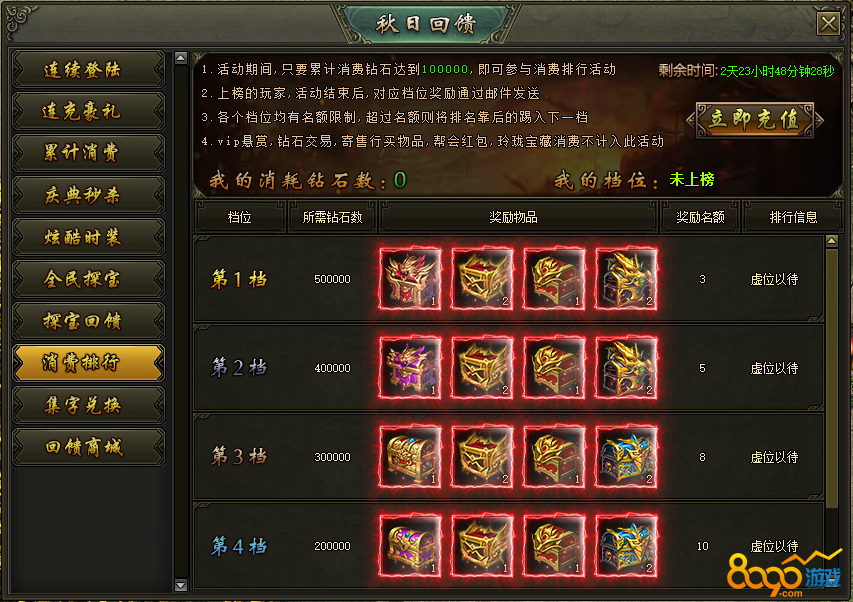The width and height of the screenshot is (853, 602).
Task: Click the second reward chest in tier 2
Action: coord(482,368)
